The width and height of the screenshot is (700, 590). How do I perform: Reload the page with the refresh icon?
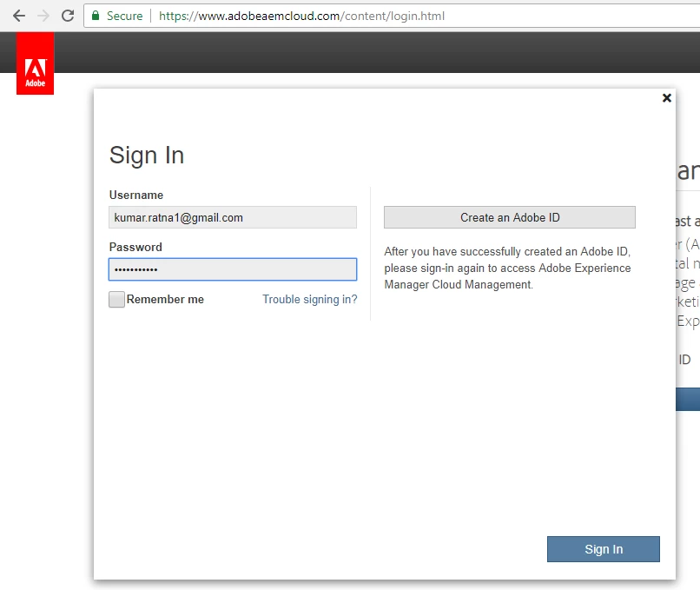[x=68, y=17]
